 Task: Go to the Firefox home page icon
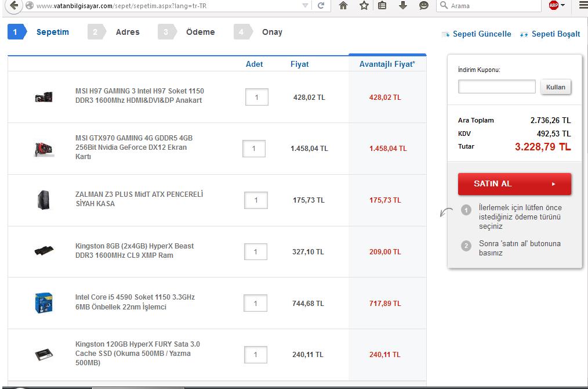(343, 6)
